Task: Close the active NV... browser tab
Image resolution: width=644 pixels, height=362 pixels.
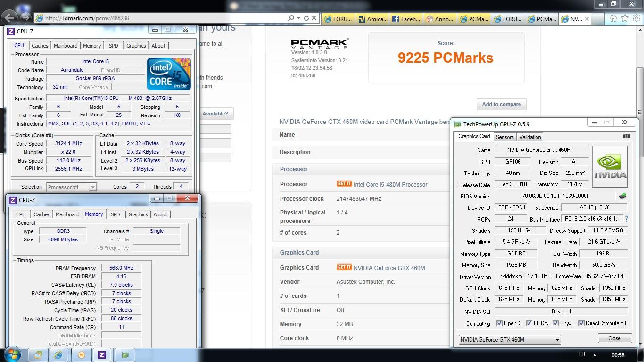Action: pos(587,19)
